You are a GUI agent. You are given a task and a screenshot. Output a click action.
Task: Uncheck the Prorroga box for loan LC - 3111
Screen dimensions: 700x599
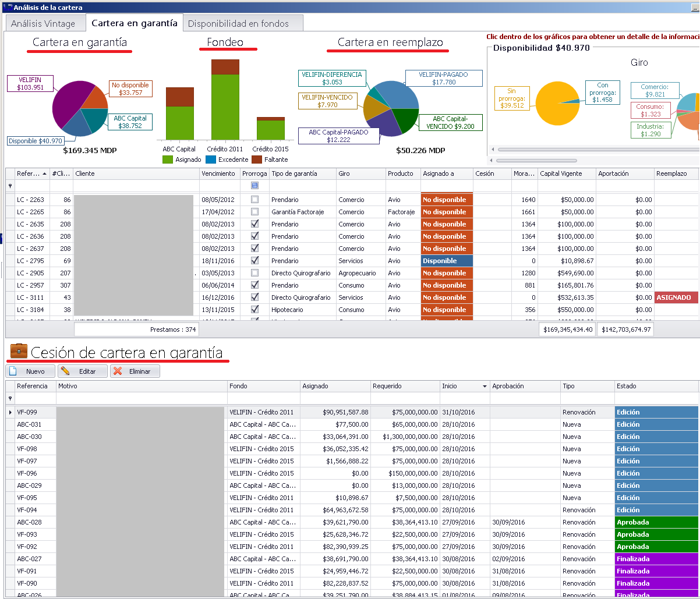pos(254,297)
